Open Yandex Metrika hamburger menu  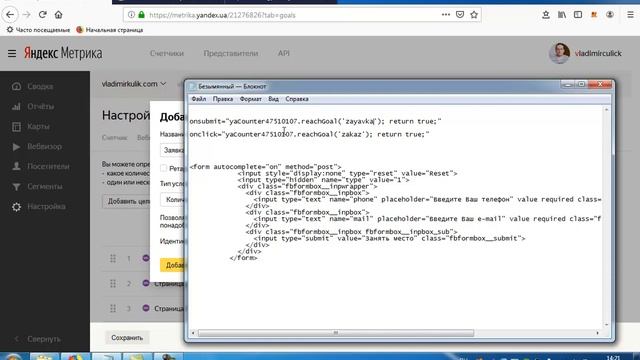click(12, 53)
